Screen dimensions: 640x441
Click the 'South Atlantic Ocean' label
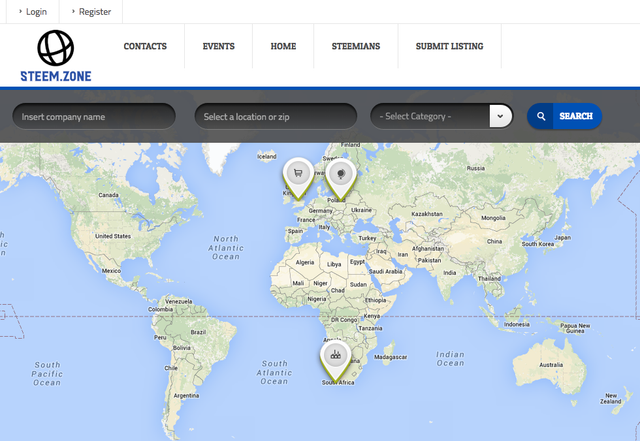pyautogui.click(x=274, y=372)
